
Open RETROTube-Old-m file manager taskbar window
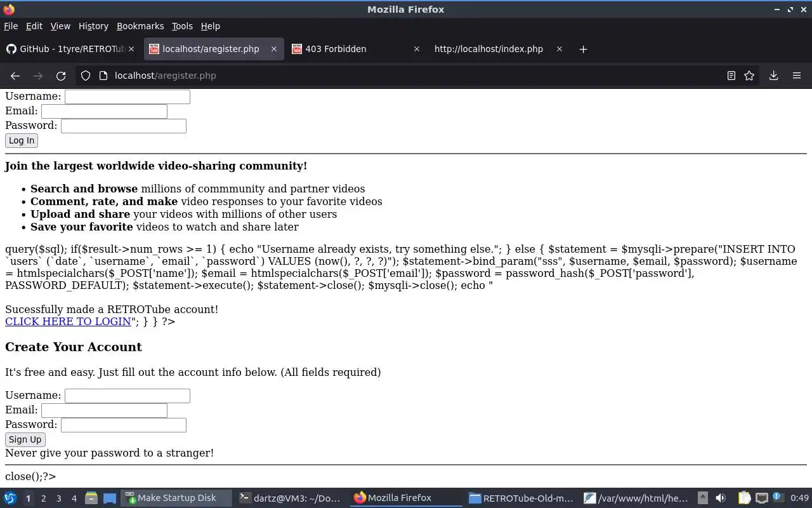pyautogui.click(x=521, y=498)
